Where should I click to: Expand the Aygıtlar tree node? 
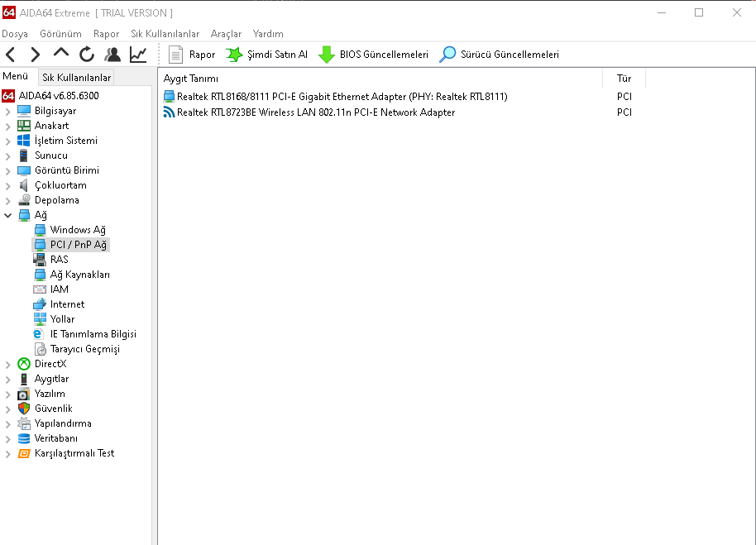7,380
